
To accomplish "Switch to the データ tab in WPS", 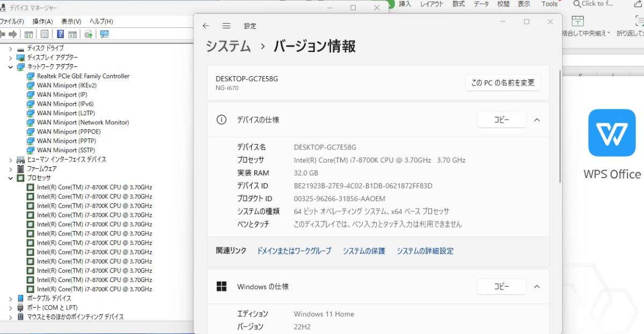I will [481, 4].
